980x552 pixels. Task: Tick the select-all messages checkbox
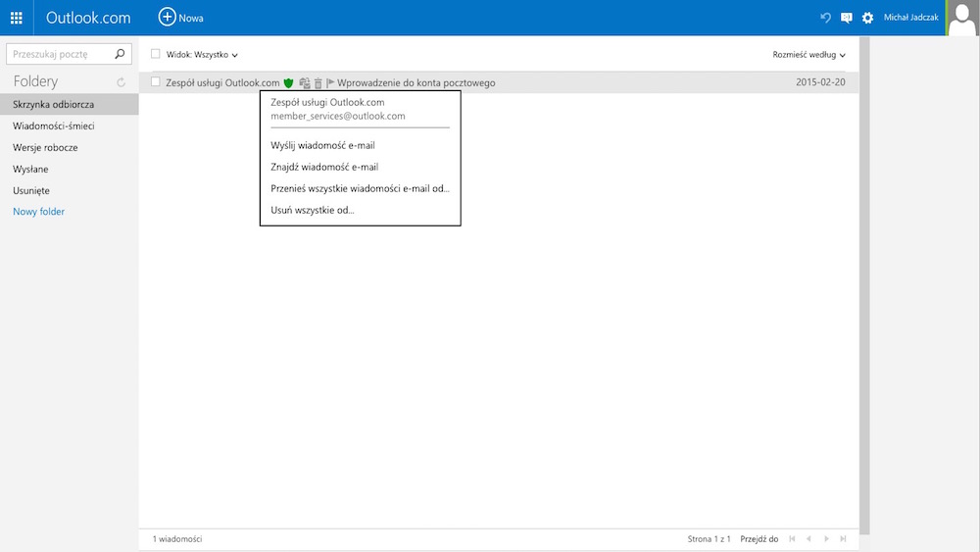155,54
